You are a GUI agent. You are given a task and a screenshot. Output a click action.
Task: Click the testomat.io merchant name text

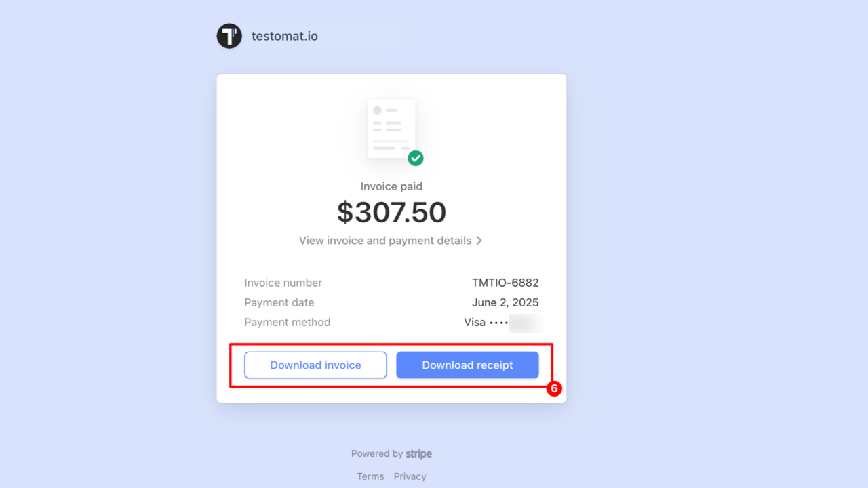[284, 36]
